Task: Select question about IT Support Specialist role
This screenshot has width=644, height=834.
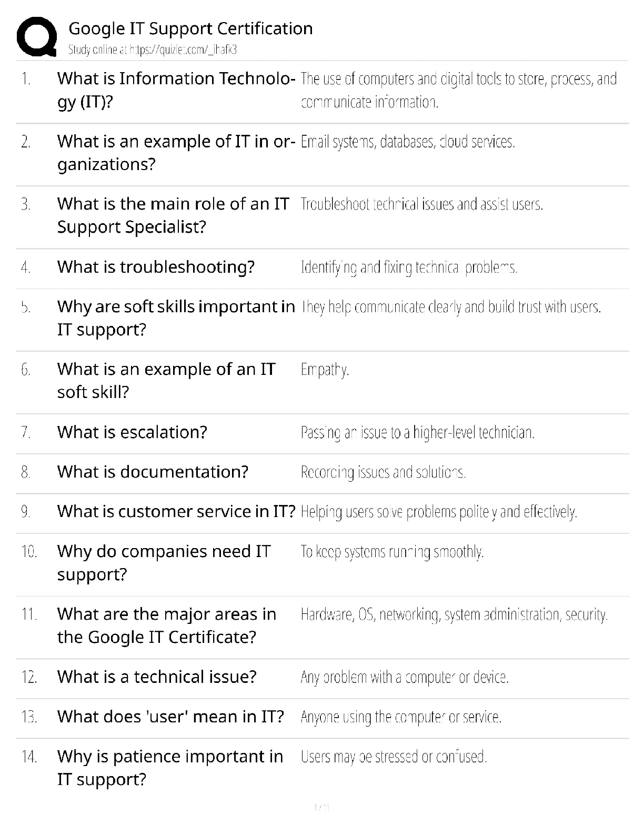Action: click(173, 215)
